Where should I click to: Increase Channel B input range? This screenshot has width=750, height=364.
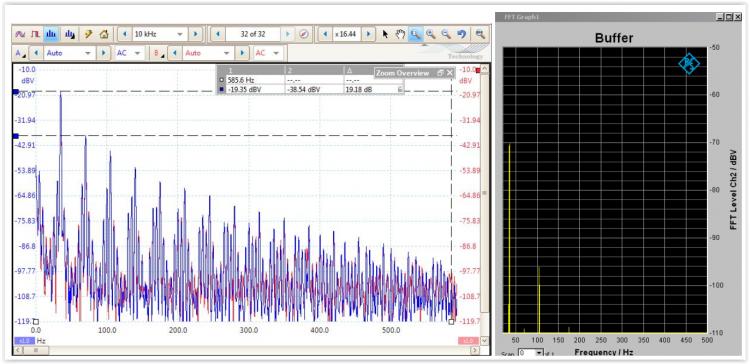[x=242, y=53]
